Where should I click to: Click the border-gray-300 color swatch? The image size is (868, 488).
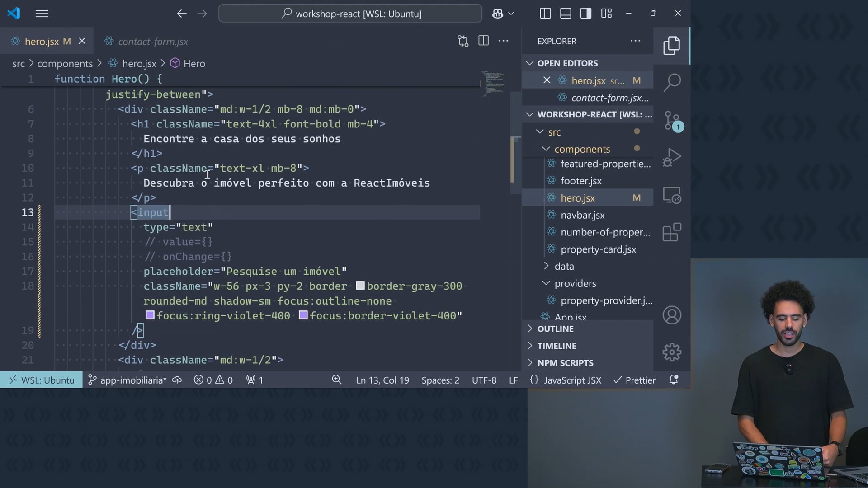pyautogui.click(x=360, y=286)
